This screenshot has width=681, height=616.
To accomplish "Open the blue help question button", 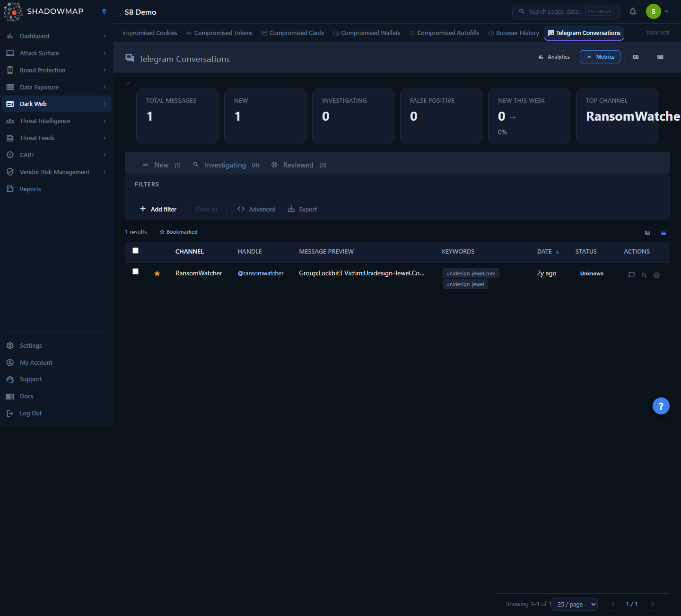I will 661,406.
